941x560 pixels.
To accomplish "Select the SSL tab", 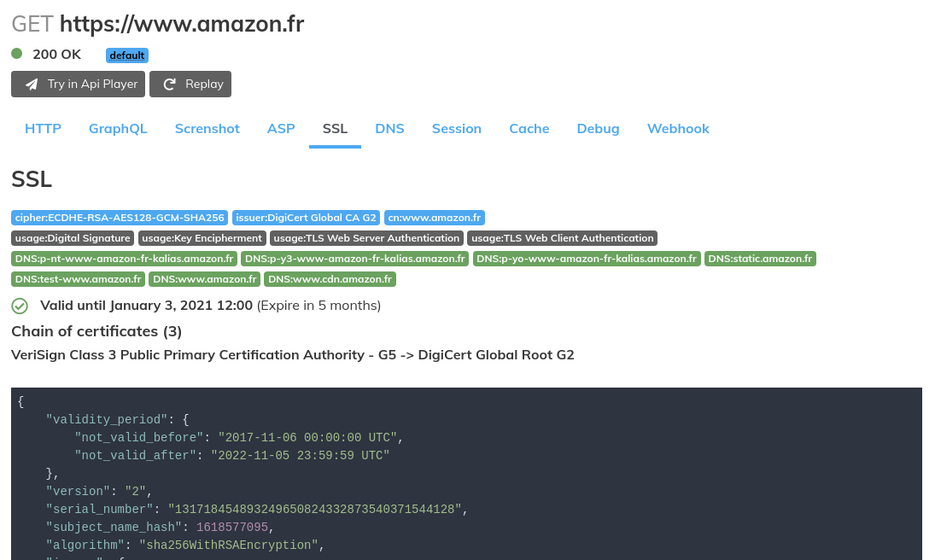I will point(335,128).
